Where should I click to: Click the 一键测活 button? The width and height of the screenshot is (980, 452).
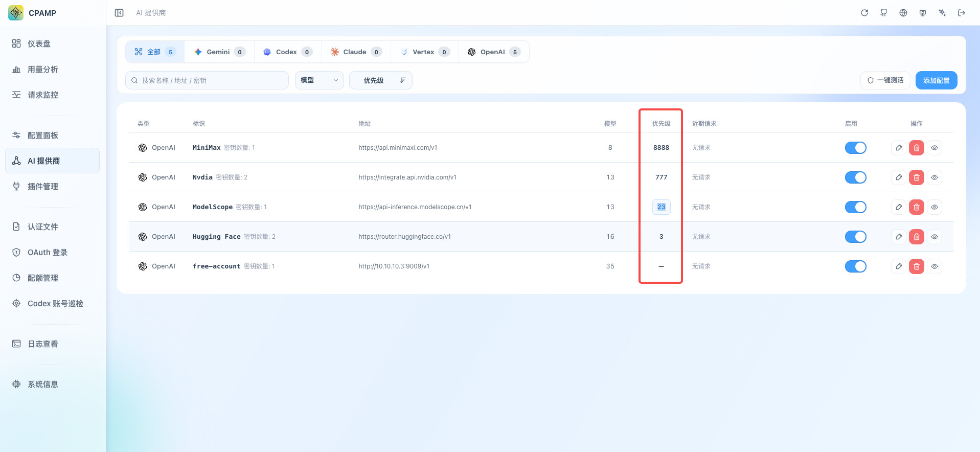[885, 80]
